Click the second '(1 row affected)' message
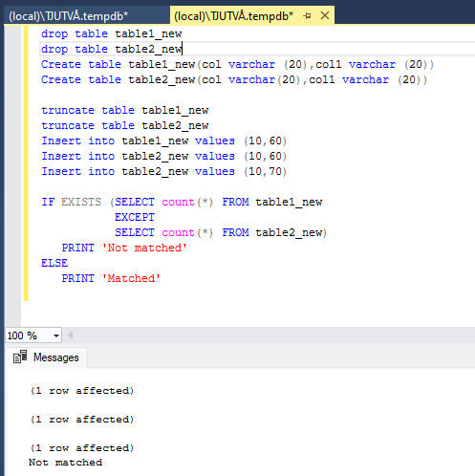 click(x=82, y=420)
